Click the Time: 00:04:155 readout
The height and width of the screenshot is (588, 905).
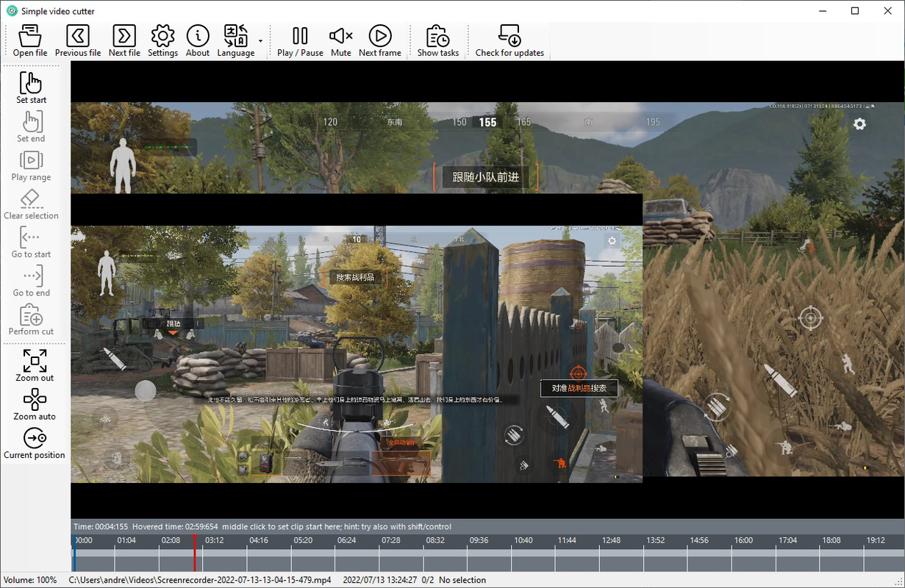point(101,526)
